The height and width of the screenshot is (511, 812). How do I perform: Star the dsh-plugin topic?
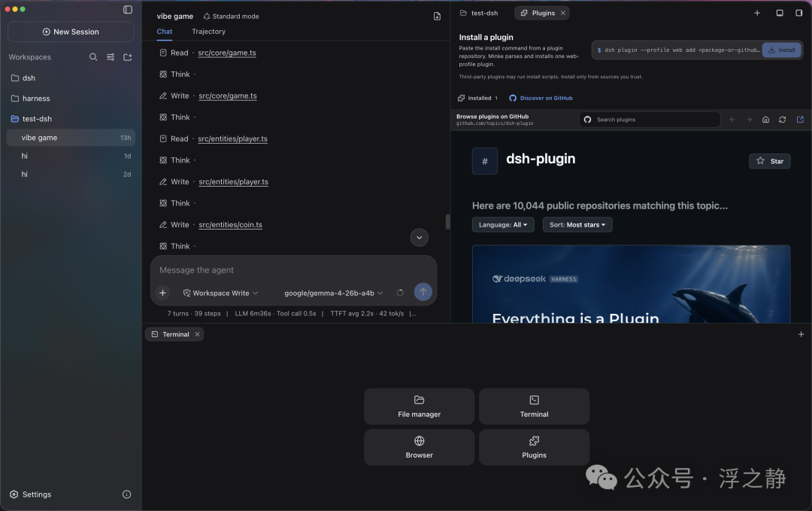coord(770,161)
